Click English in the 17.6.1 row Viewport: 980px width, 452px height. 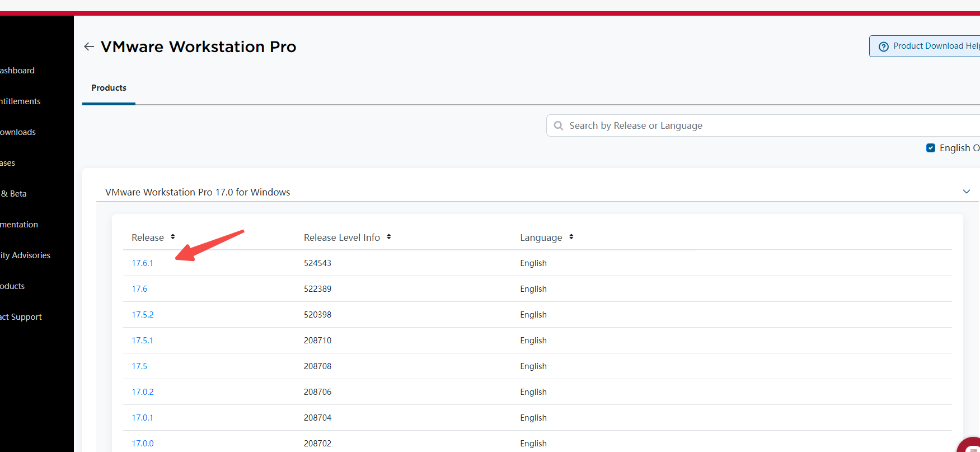(533, 263)
